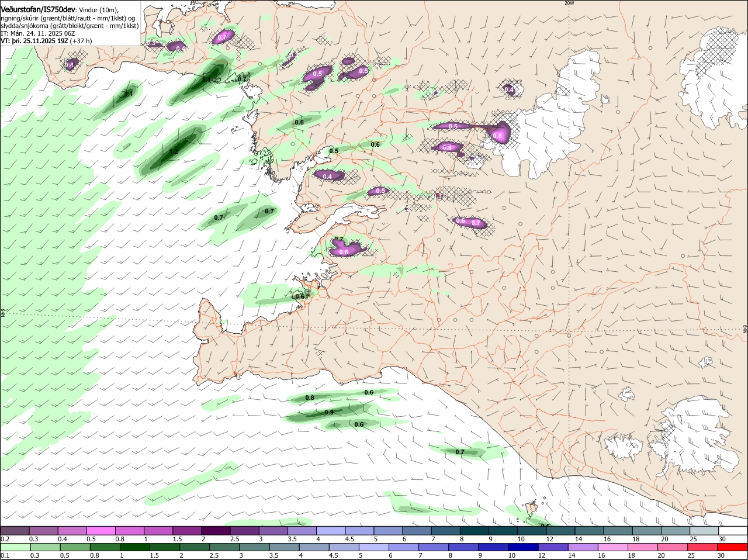This screenshot has width=748, height=560.
Task: Click the 0.3 snow value near the header box
Action: click(x=151, y=44)
